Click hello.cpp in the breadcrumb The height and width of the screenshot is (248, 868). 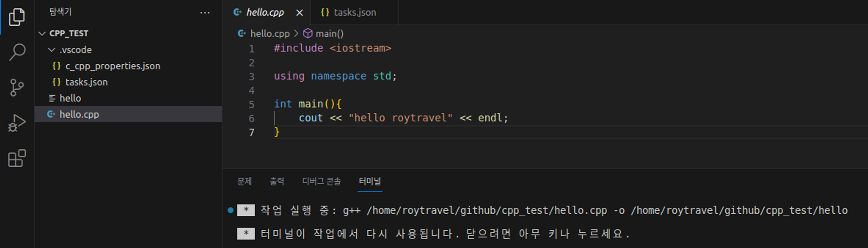tap(270, 33)
